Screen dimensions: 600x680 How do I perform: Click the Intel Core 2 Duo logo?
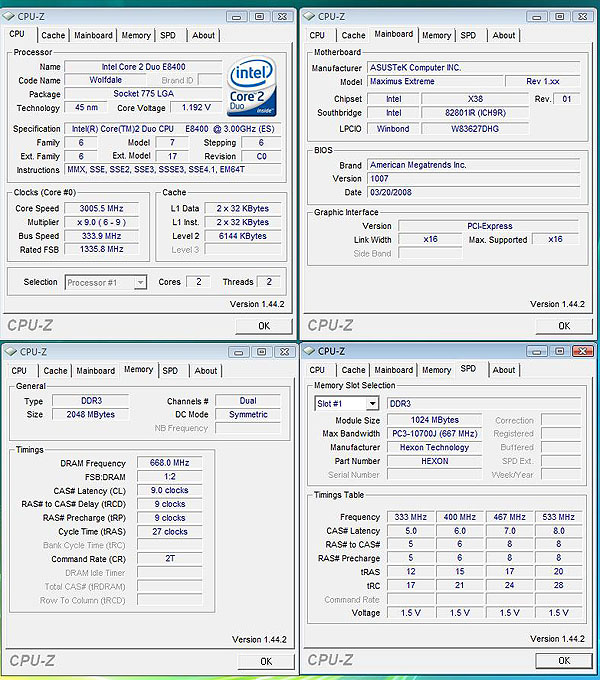tap(252, 87)
